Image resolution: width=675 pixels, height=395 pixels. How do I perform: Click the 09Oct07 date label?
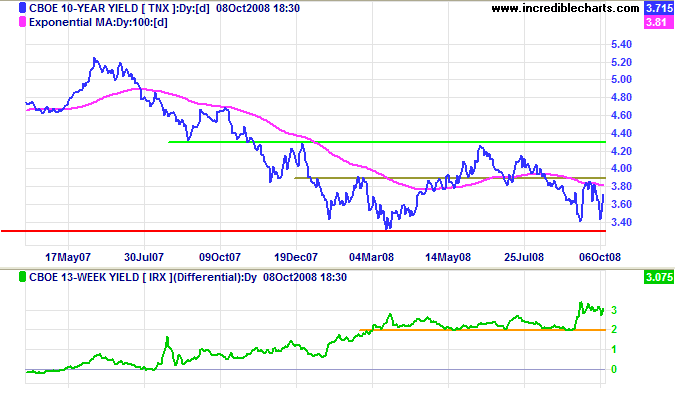pyautogui.click(x=220, y=257)
